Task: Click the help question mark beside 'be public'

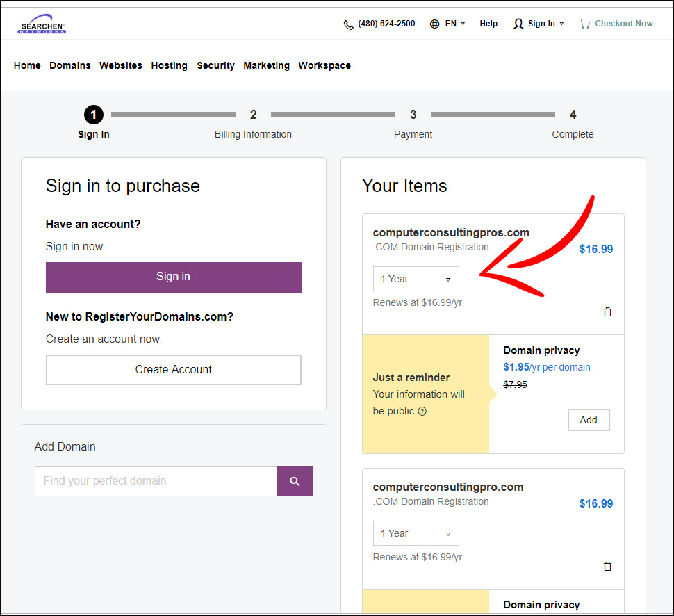Action: [422, 411]
